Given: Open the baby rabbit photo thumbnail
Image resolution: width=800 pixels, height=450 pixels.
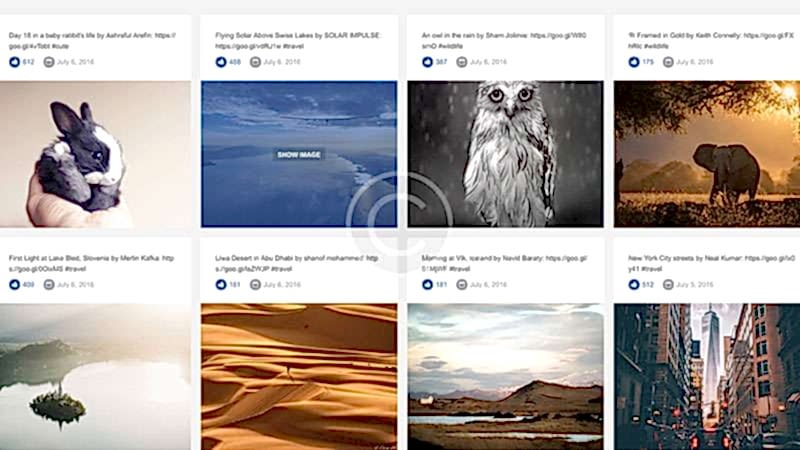Looking at the screenshot, I should point(95,154).
